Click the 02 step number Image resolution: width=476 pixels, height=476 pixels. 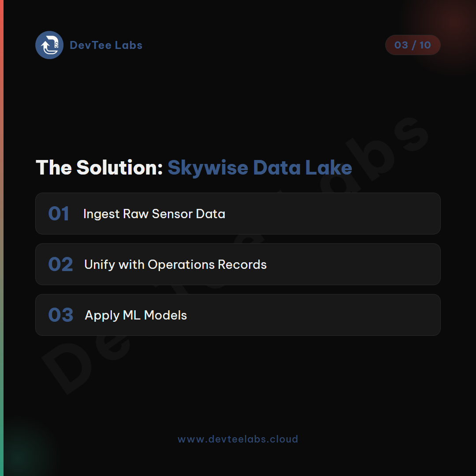click(60, 264)
